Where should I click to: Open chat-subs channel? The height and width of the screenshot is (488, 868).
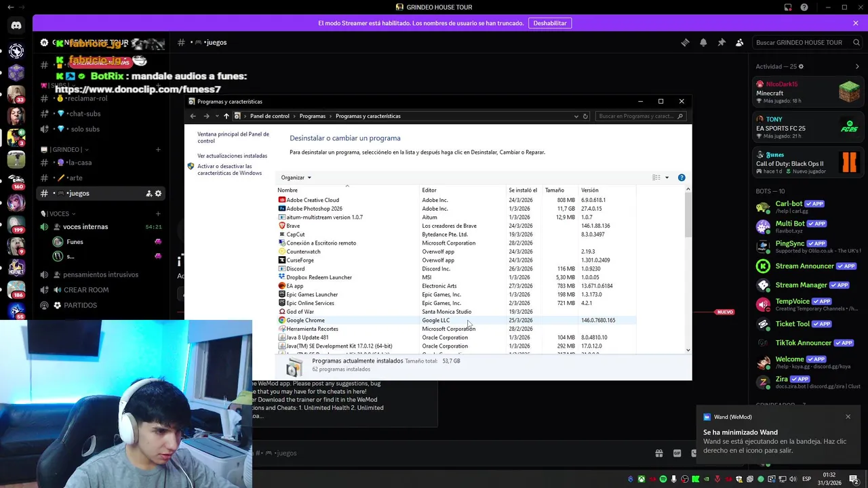click(x=100, y=114)
